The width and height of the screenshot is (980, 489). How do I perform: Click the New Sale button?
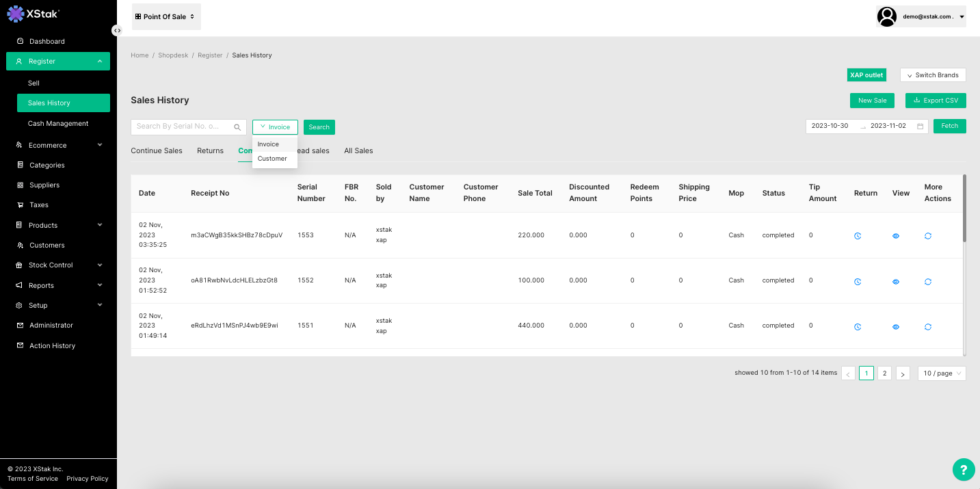pos(872,101)
